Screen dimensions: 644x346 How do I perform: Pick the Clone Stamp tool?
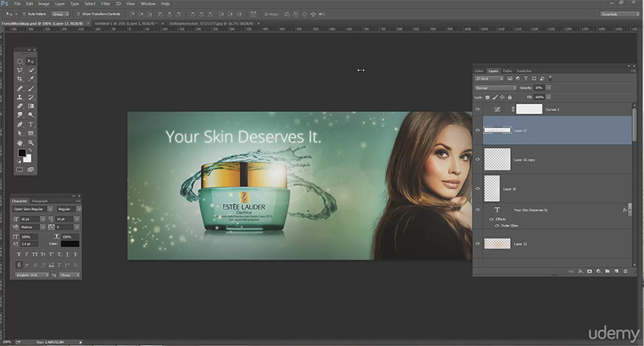pyautogui.click(x=20, y=97)
